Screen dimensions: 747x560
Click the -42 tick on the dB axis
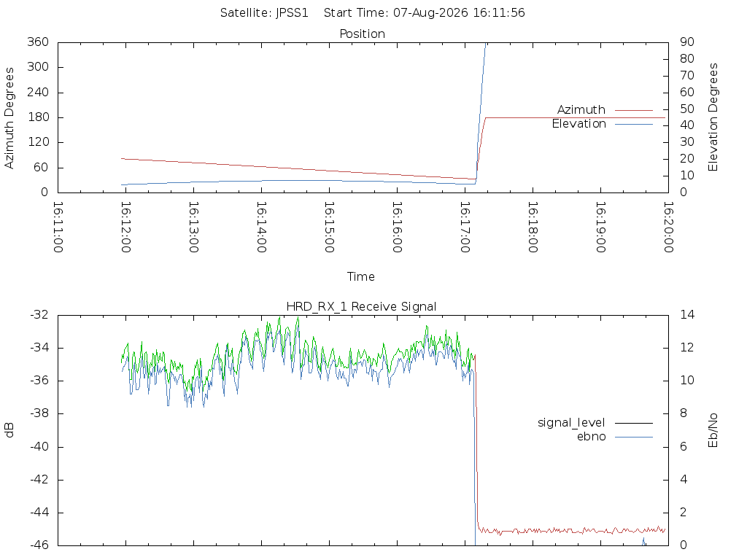click(x=39, y=480)
